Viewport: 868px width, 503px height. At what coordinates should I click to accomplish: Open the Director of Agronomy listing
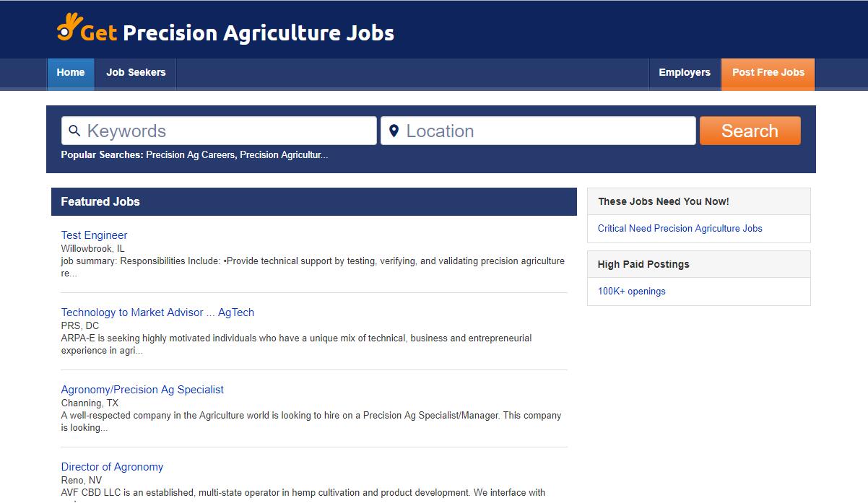112,467
